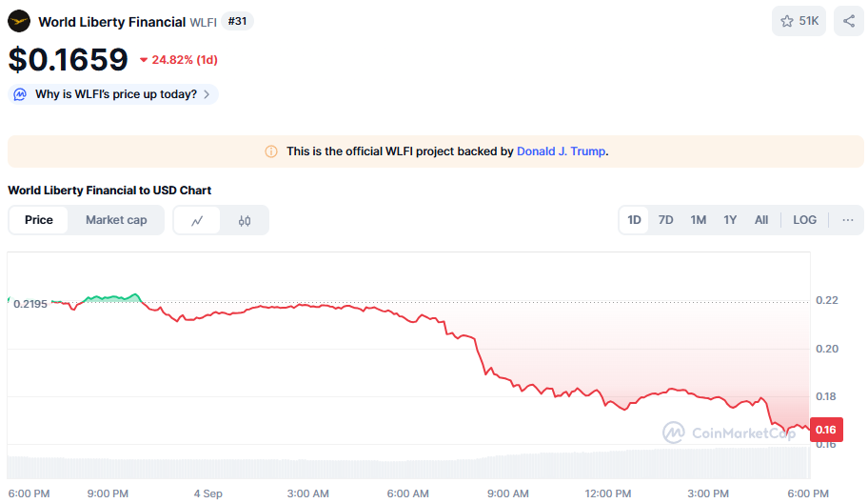Open the #31 rank badge

[x=237, y=21]
